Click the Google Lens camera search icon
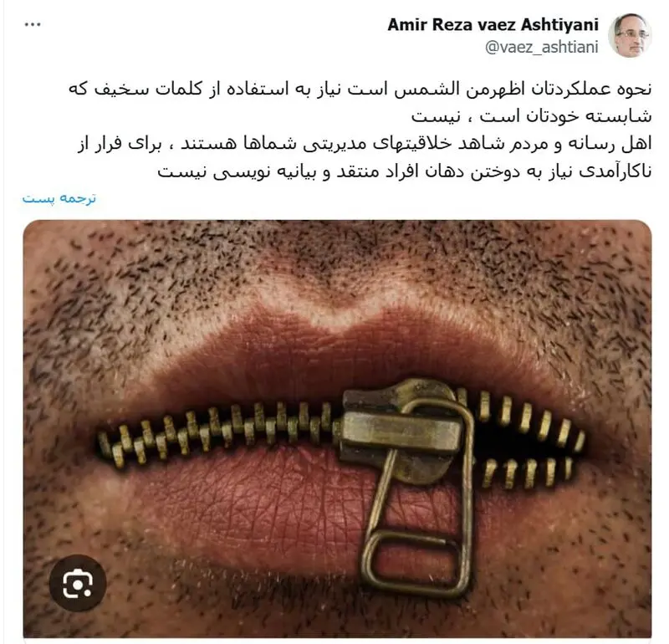Screen dimensions: 669x644 tap(78, 583)
